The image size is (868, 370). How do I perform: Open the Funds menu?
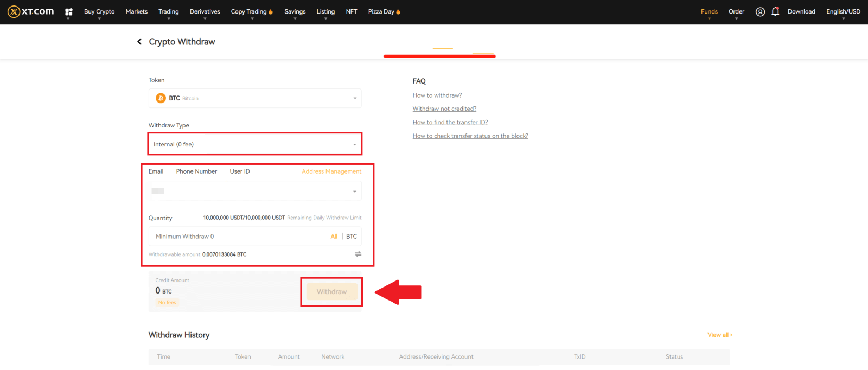(x=709, y=11)
